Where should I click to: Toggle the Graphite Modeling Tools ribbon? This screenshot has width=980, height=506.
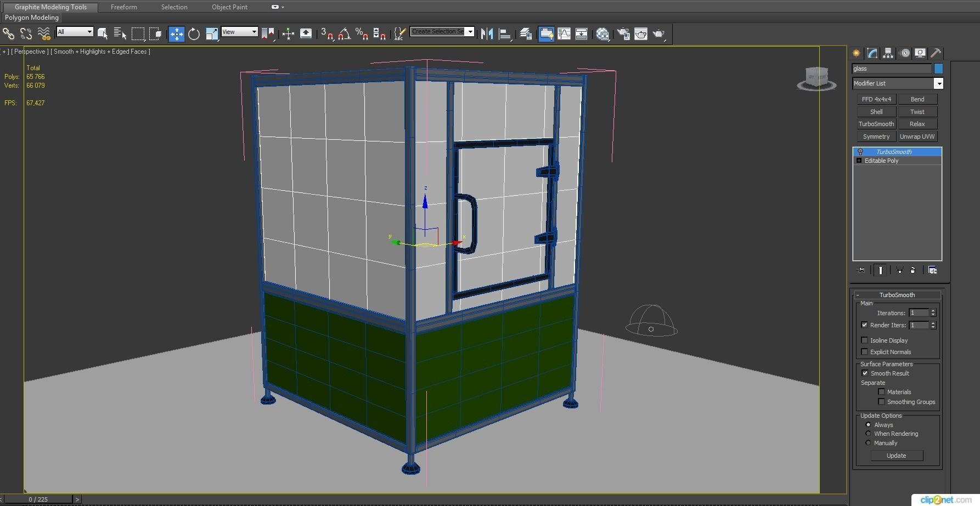click(x=546, y=34)
